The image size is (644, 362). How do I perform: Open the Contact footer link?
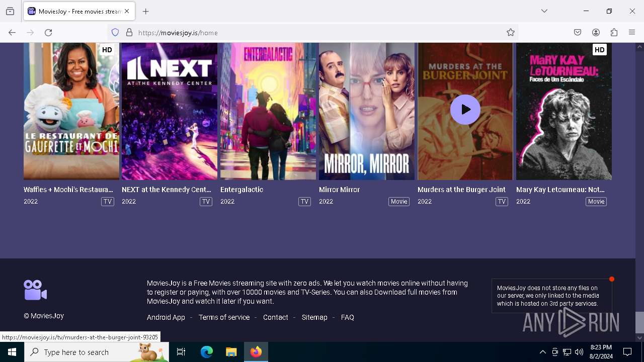[276, 317]
